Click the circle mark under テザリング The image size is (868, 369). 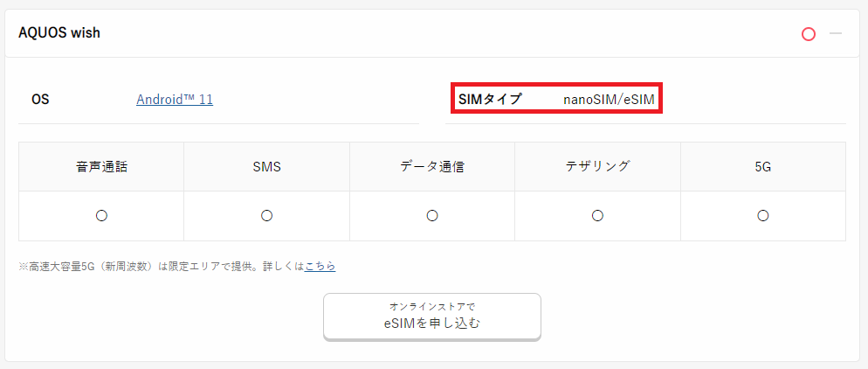pyautogui.click(x=597, y=215)
